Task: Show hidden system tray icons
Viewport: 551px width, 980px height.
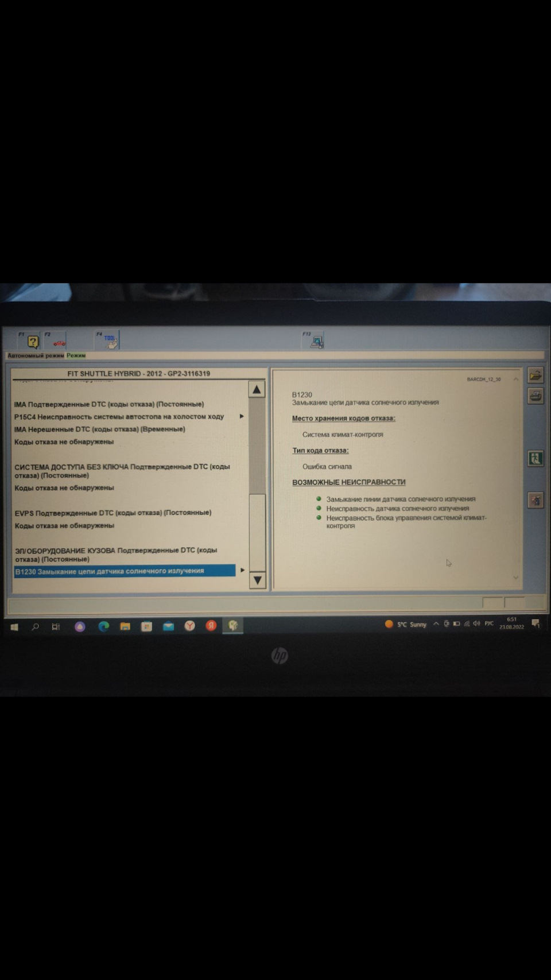Action: click(436, 624)
